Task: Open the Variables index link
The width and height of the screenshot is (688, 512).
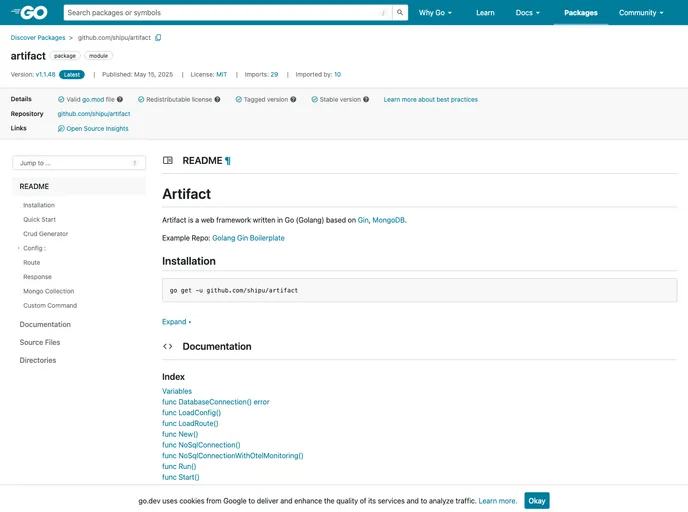Action: point(177,391)
